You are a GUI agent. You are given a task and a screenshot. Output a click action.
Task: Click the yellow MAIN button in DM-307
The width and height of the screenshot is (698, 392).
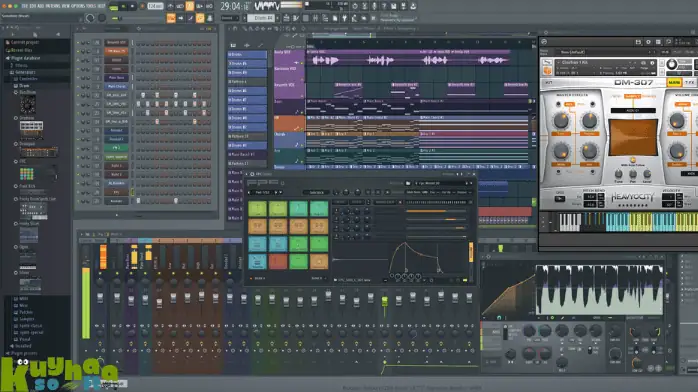point(674,83)
